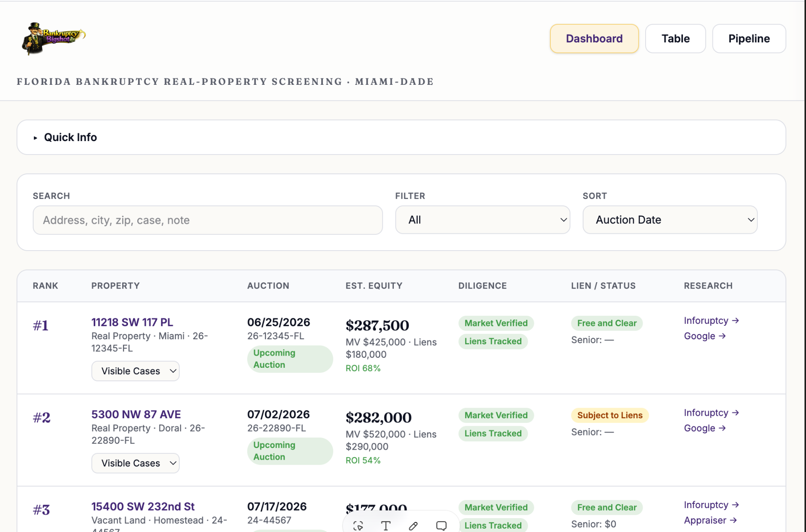806x532 pixels.
Task: Open Visible Cases dropdown for 5300 NW 87 AVE
Action: (136, 463)
